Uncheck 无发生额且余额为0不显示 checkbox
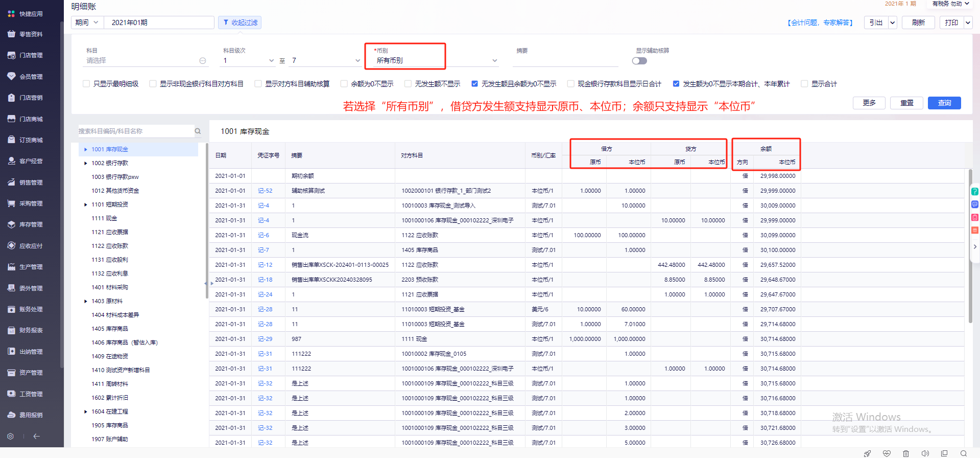980x458 pixels. (x=475, y=84)
